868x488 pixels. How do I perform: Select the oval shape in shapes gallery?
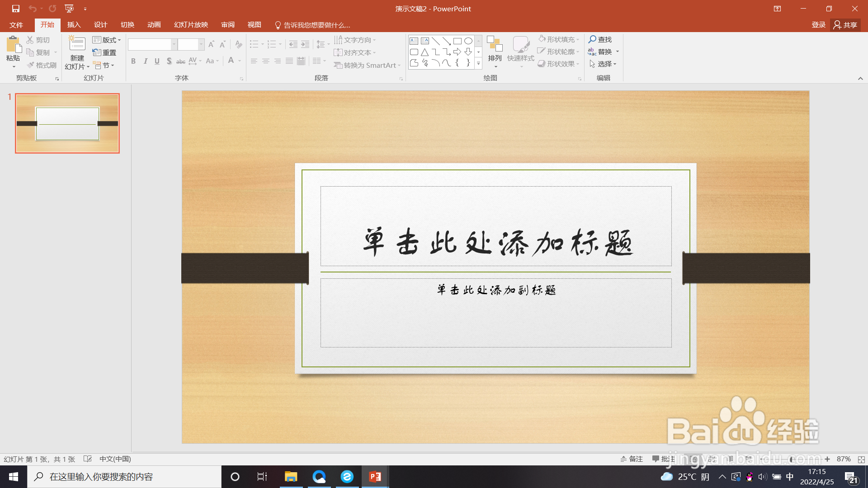click(468, 41)
